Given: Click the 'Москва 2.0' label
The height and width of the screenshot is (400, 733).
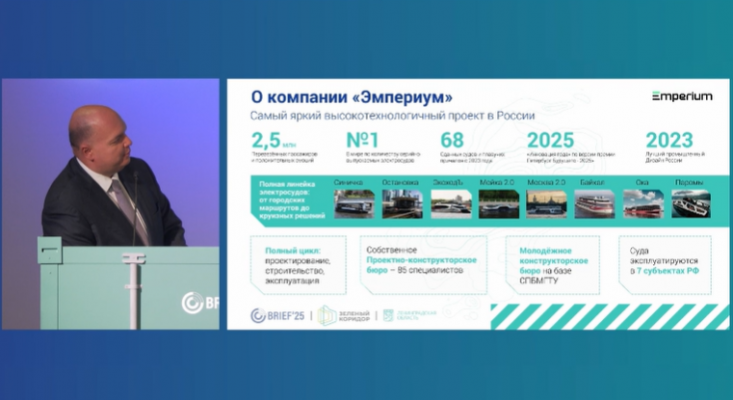Looking at the screenshot, I should [546, 182].
